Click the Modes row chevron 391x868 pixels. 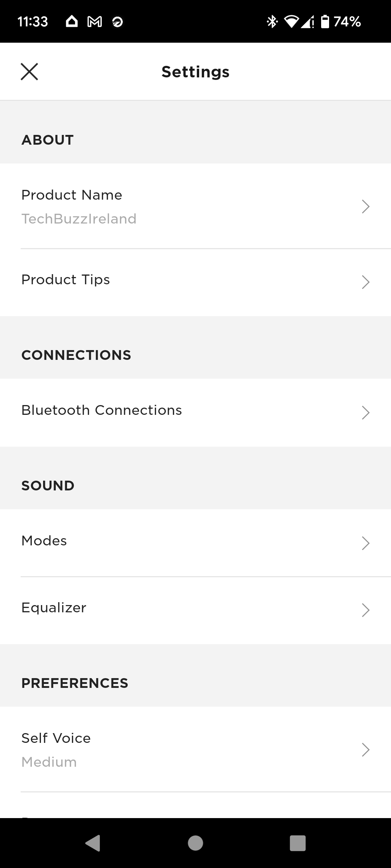coord(365,543)
